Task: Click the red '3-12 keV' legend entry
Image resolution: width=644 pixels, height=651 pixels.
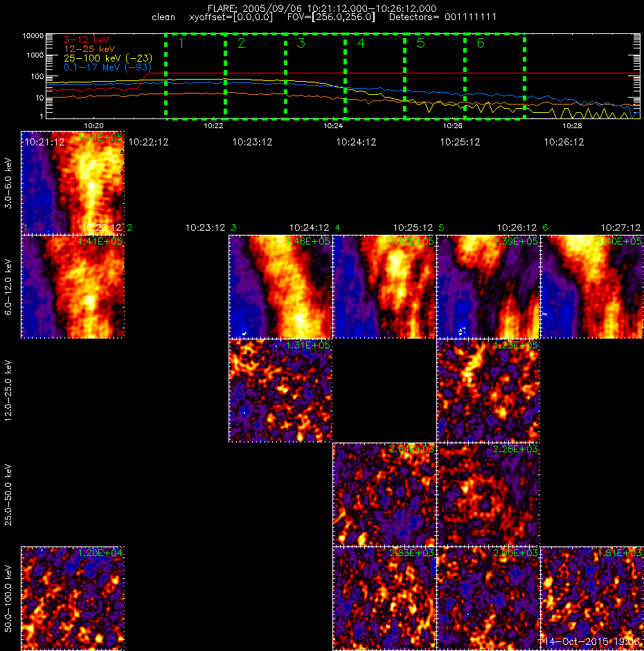Action: click(87, 40)
